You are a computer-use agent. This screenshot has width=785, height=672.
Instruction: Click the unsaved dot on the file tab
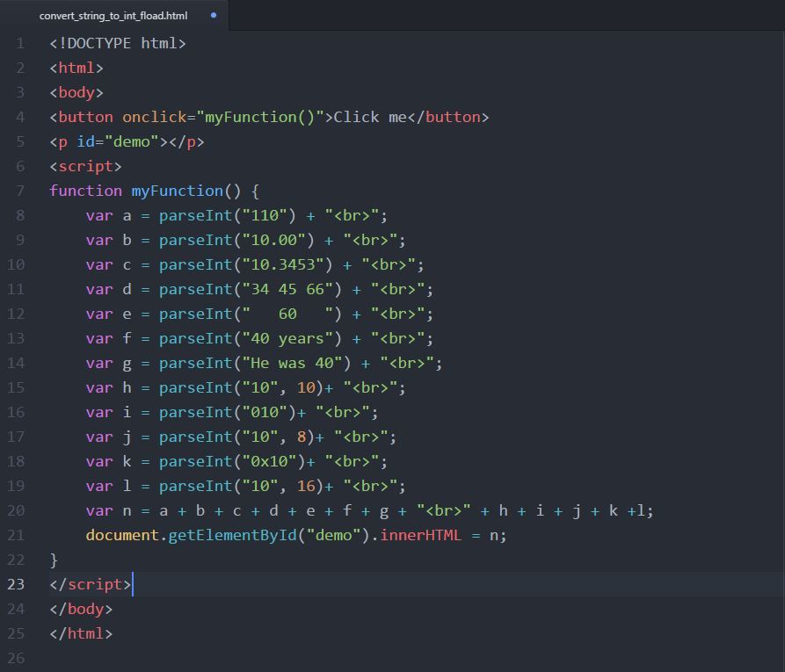pyautogui.click(x=214, y=15)
